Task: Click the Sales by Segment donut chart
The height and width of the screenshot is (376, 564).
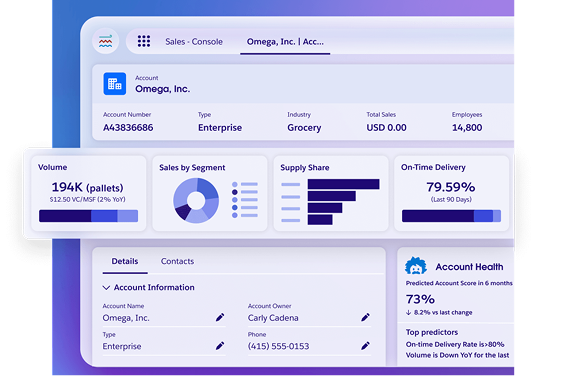Action: pyautogui.click(x=196, y=200)
